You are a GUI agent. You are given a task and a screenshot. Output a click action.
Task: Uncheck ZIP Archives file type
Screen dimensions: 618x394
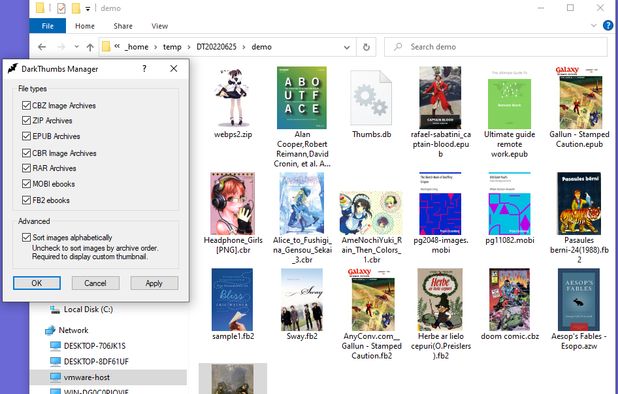pos(26,120)
